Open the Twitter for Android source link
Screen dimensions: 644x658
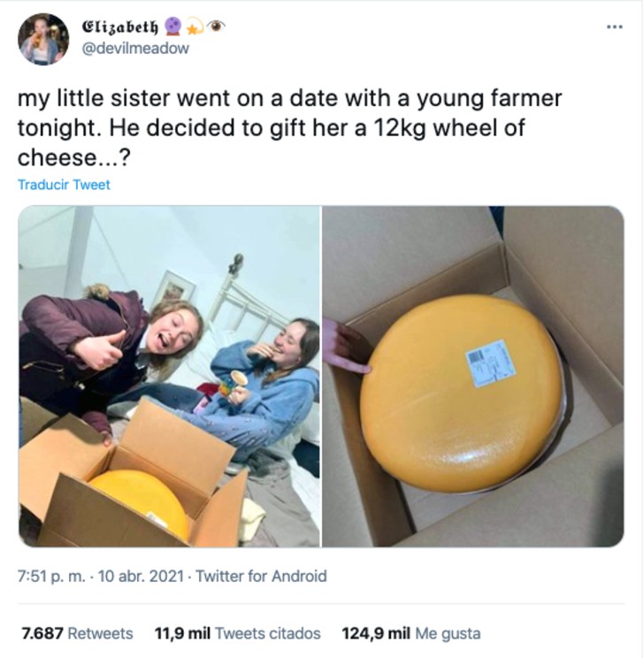pyautogui.click(x=261, y=576)
